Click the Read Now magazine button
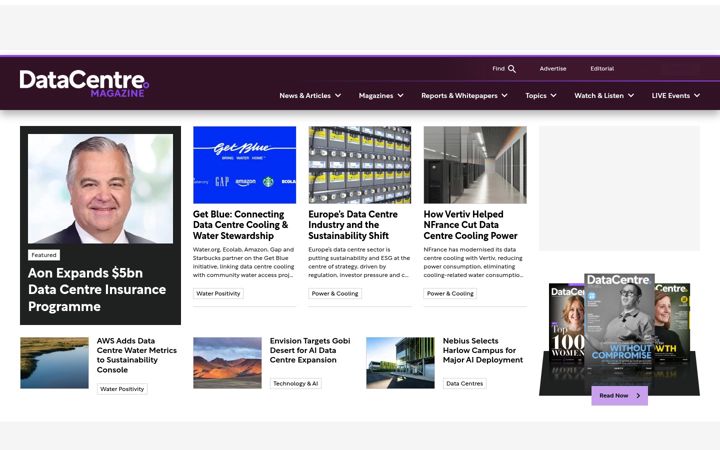This screenshot has height=450, width=720. (x=619, y=395)
